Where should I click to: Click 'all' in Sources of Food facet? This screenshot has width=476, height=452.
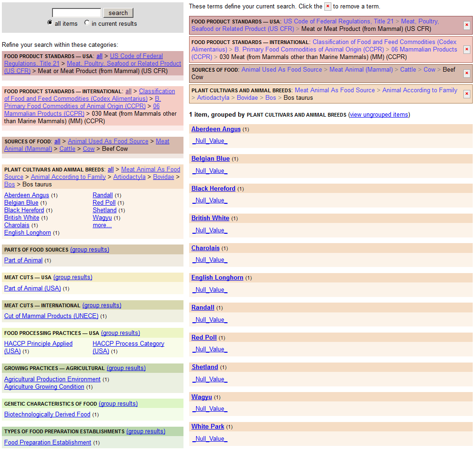click(x=57, y=141)
